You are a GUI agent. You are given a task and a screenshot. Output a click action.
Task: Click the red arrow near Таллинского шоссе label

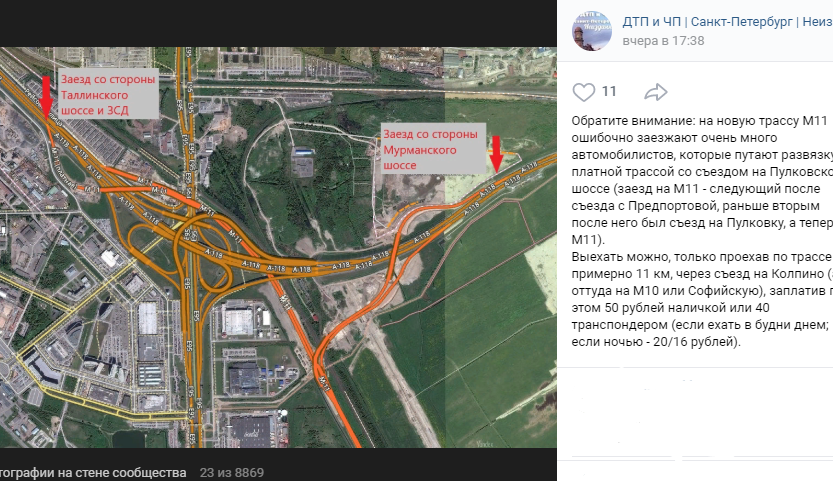47,95
